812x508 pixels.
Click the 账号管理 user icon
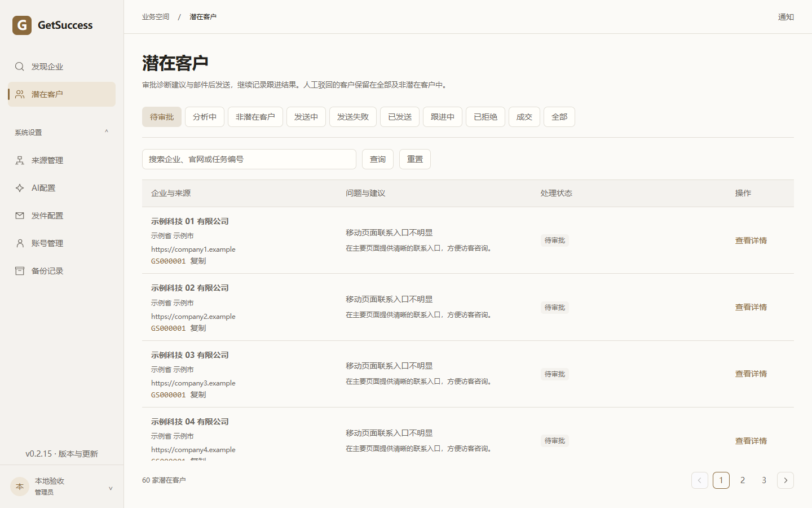click(x=20, y=243)
